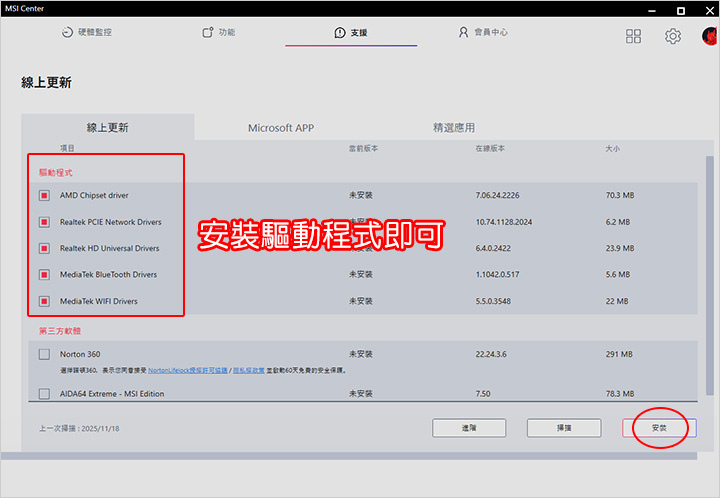Click the MediaTek BlueTooth Drivers label
This screenshot has width=720, height=498.
pyautogui.click(x=108, y=274)
